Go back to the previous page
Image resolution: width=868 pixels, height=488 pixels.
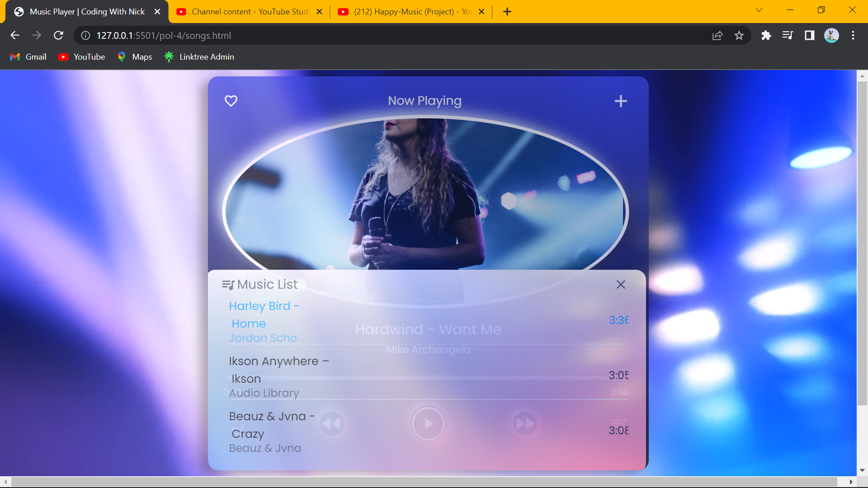point(15,35)
